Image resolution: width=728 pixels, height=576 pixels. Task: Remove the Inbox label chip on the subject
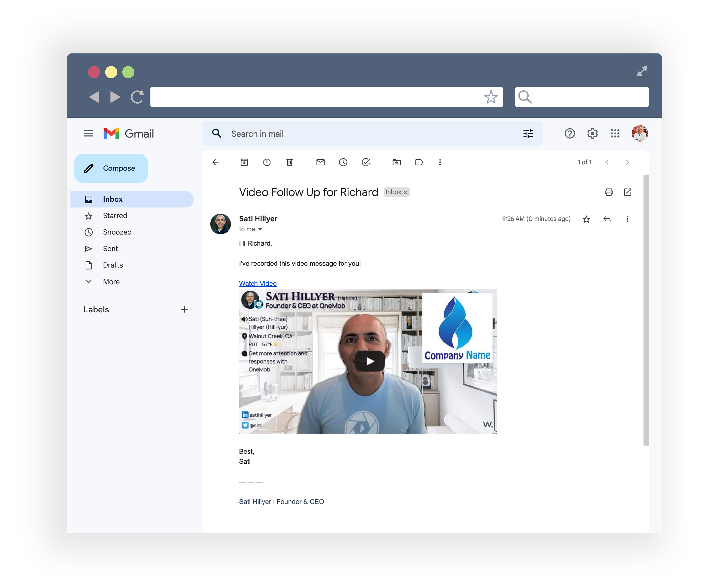pos(406,192)
